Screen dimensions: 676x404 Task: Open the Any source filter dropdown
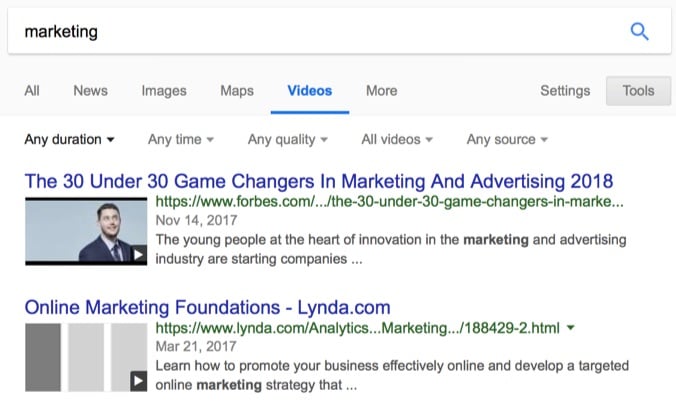click(507, 140)
